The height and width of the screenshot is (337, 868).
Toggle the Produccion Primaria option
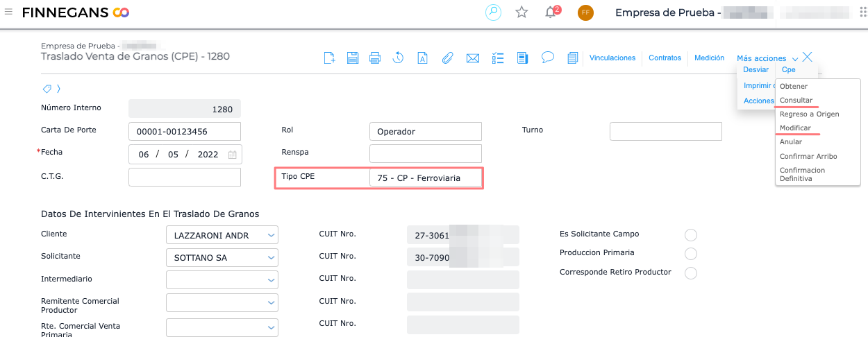pyautogui.click(x=690, y=254)
